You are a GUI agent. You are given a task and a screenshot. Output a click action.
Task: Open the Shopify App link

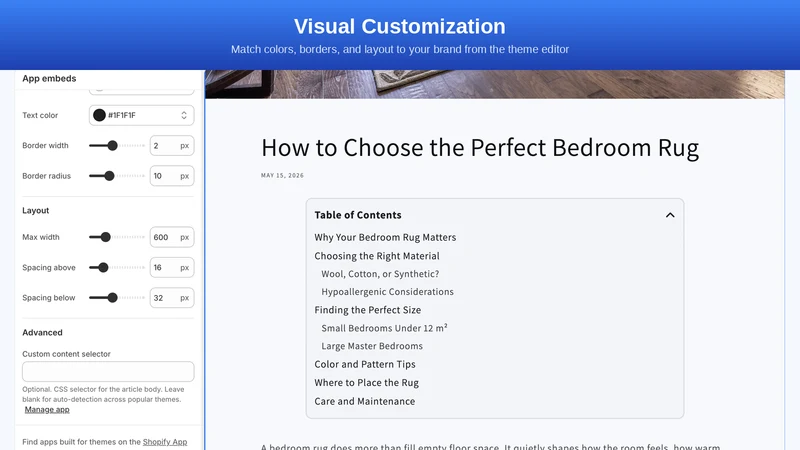point(165,442)
